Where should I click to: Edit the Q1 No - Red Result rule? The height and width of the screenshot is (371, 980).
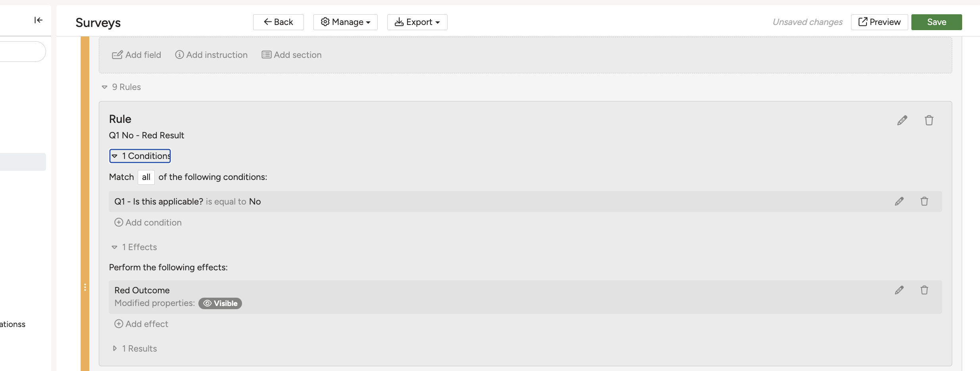(902, 120)
